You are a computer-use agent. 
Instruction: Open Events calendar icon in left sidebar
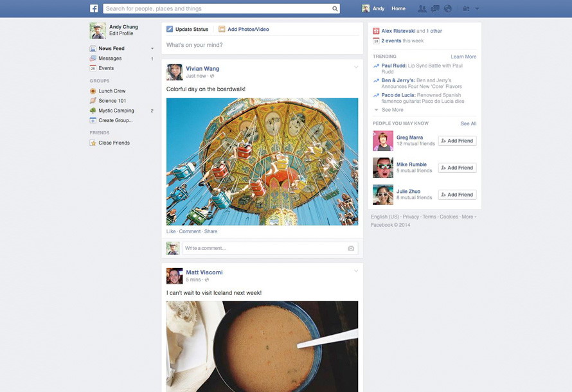pos(93,68)
